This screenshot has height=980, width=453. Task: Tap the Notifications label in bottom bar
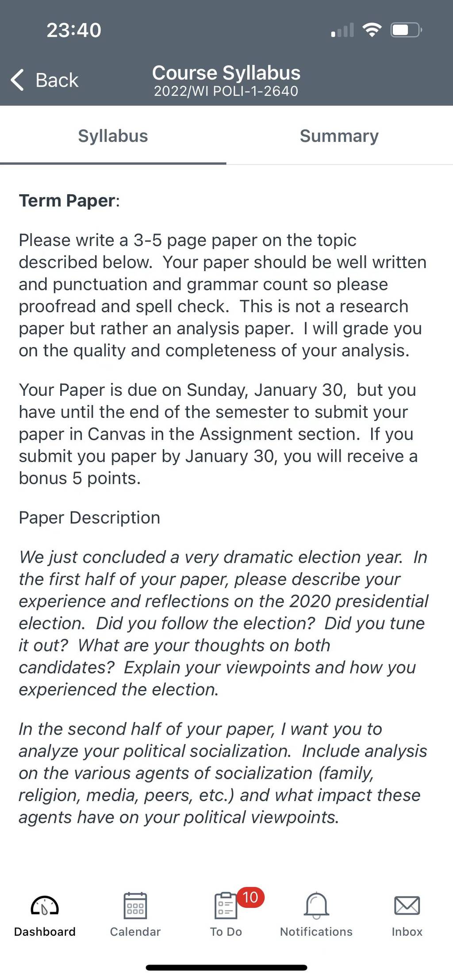[x=316, y=932]
